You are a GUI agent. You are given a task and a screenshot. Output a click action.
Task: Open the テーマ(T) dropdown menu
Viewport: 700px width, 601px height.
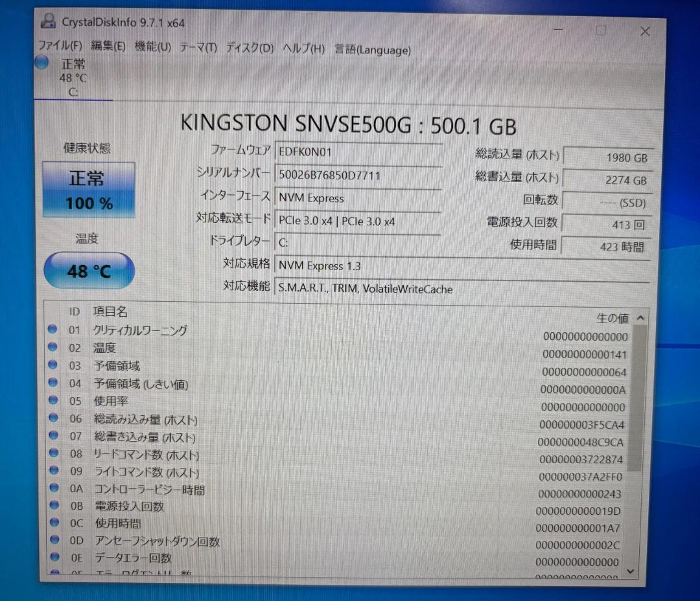(198, 47)
